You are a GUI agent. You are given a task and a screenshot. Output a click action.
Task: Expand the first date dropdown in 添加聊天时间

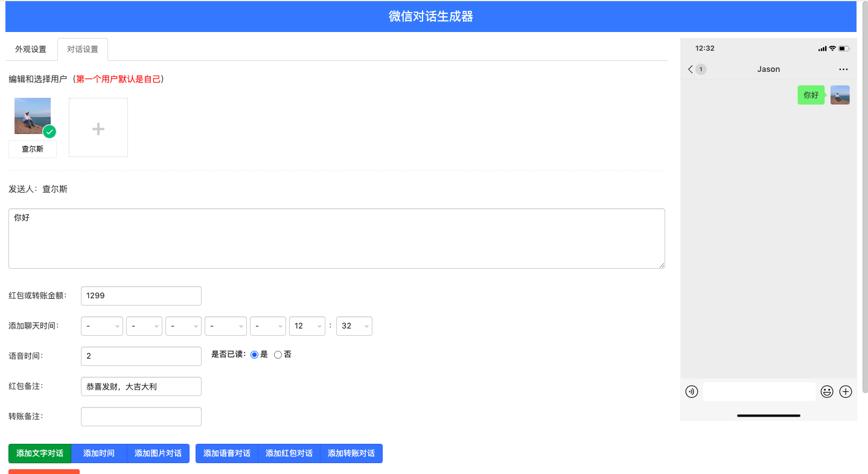101,325
